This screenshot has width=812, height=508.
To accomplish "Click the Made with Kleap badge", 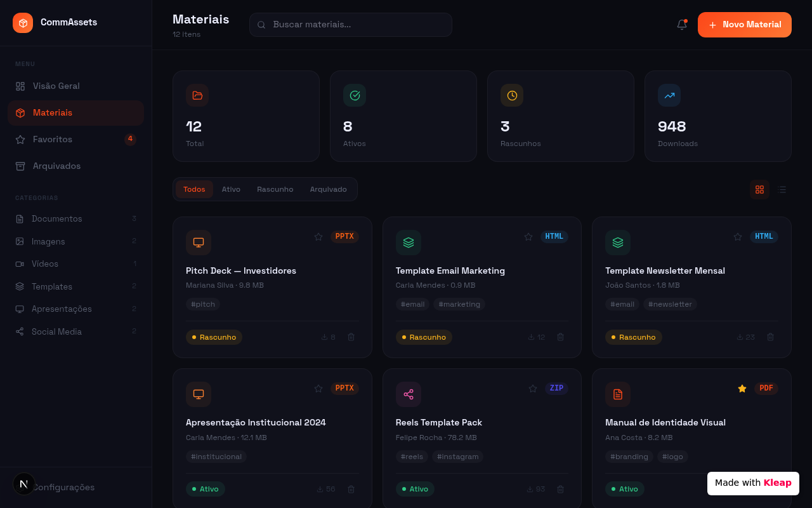I will pos(753,483).
